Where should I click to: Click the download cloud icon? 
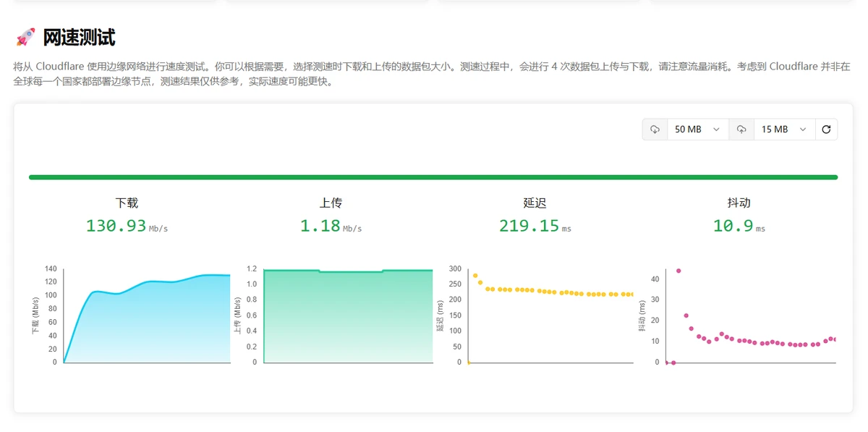pos(655,130)
